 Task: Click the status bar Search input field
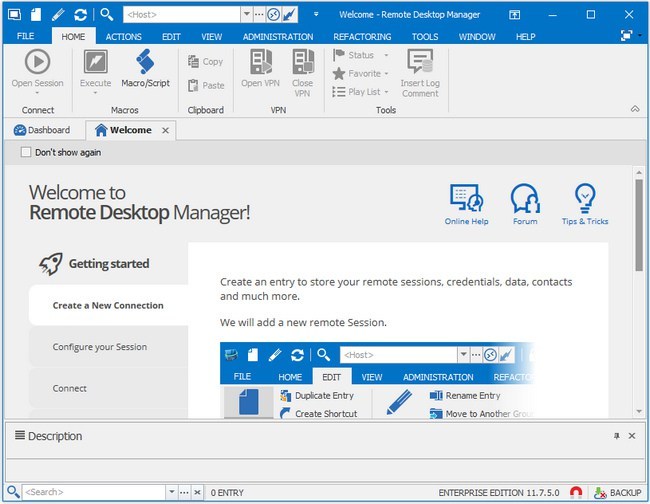point(94,492)
